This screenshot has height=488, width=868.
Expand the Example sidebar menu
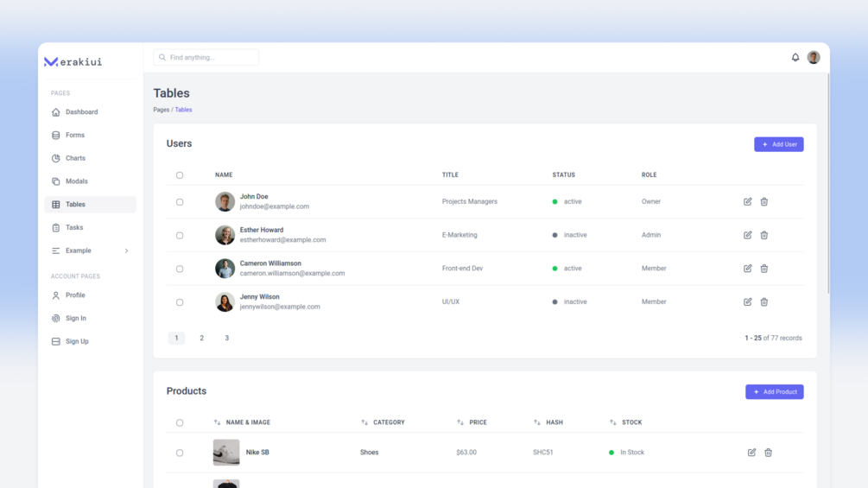click(90, 250)
